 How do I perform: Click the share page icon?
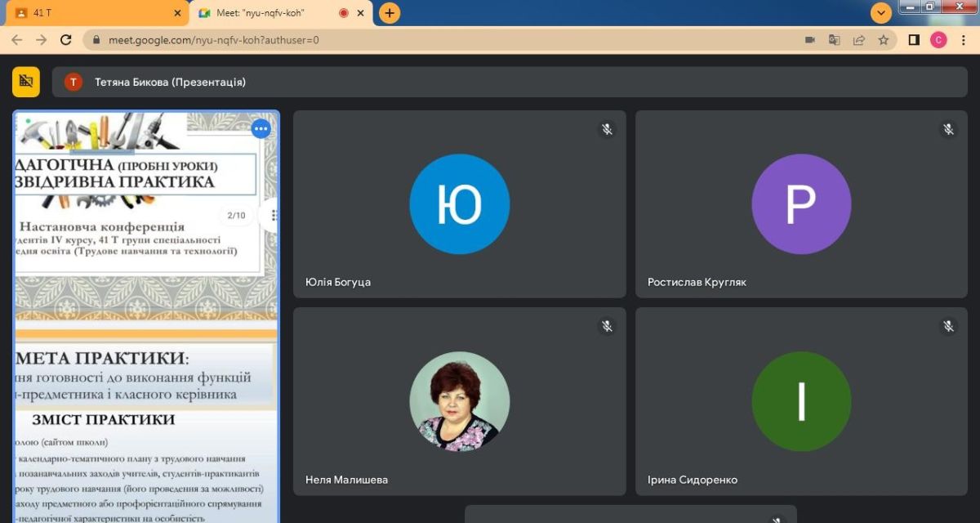coord(859,40)
